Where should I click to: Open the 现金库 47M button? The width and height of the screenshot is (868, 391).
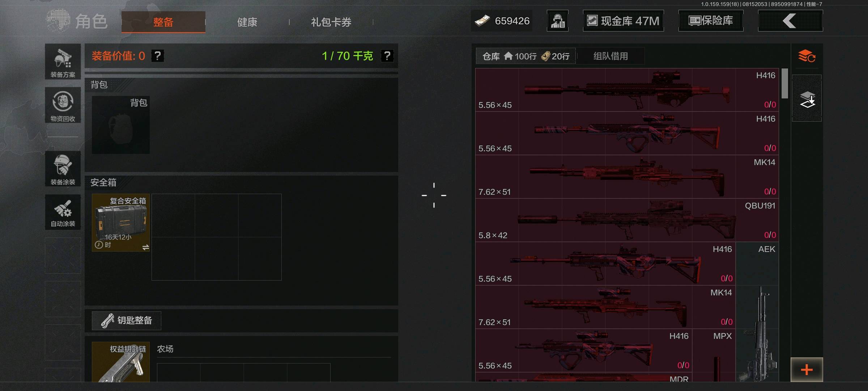pyautogui.click(x=624, y=21)
